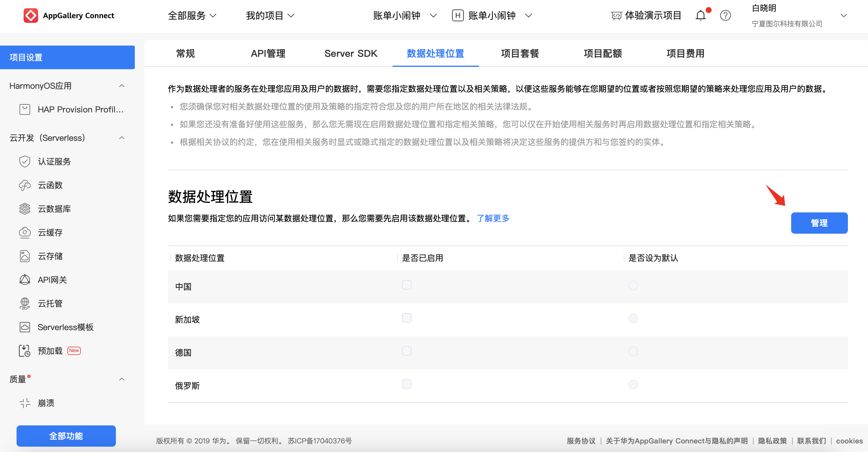Open the 账单小闹钟 project dropdown

[405, 15]
